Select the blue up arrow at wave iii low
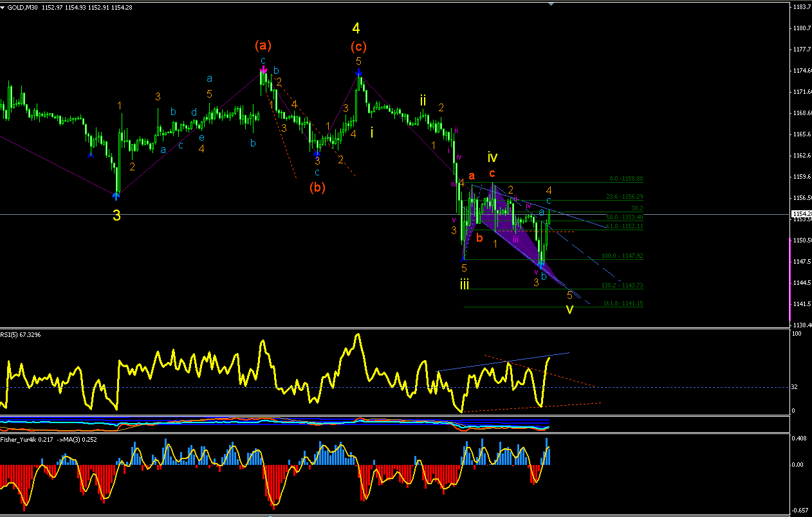The height and width of the screenshot is (517, 812). tap(463, 257)
